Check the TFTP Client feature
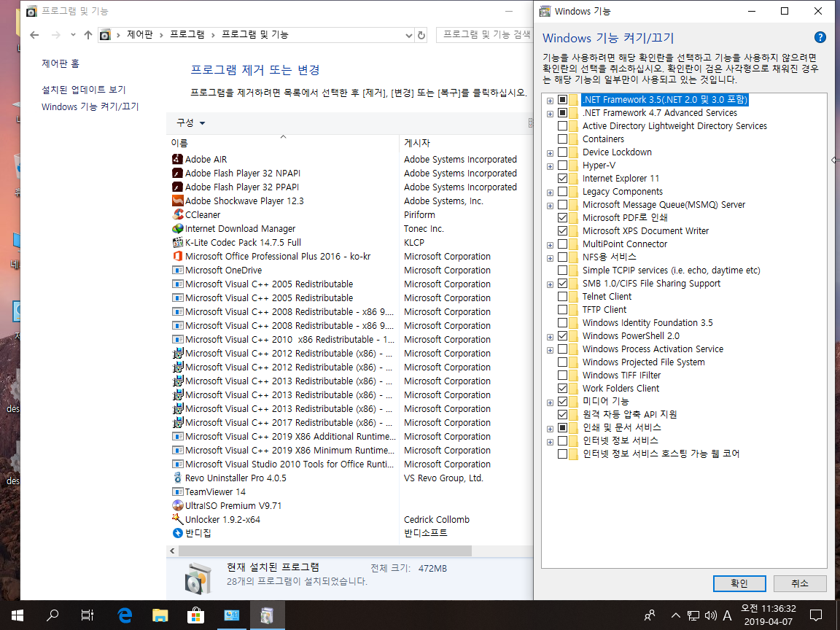 coord(562,310)
